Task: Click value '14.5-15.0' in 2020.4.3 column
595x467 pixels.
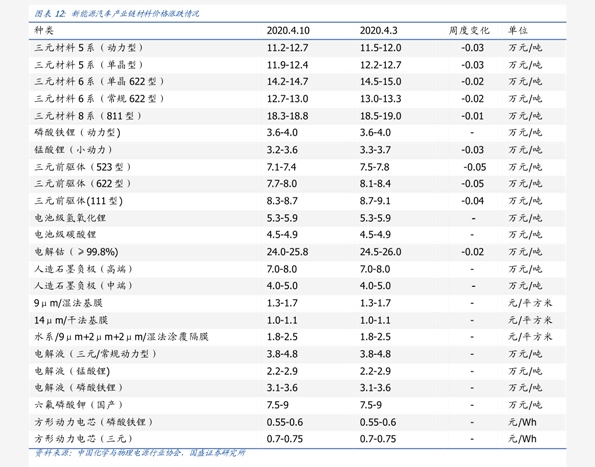Action: [x=381, y=82]
